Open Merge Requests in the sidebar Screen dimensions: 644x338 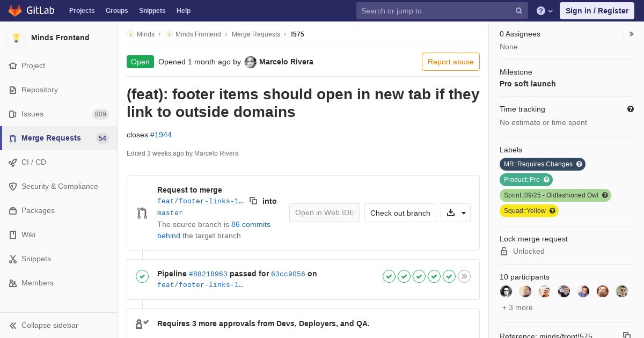59,138
